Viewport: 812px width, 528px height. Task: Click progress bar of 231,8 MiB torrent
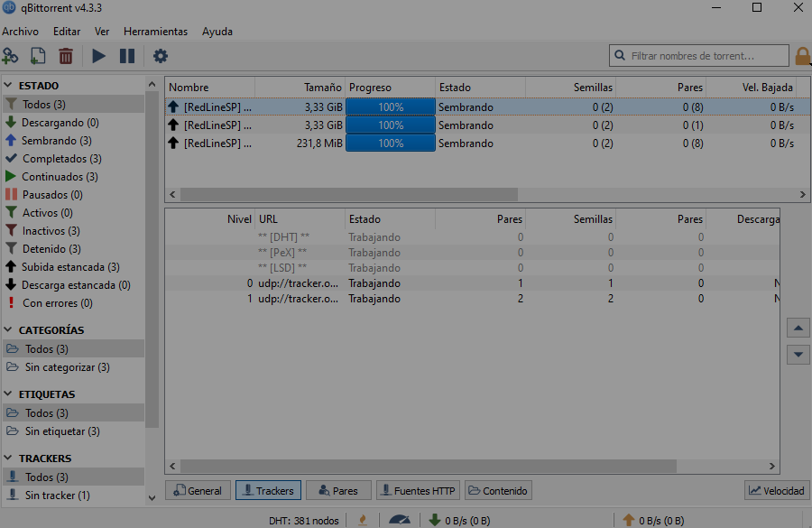391,143
